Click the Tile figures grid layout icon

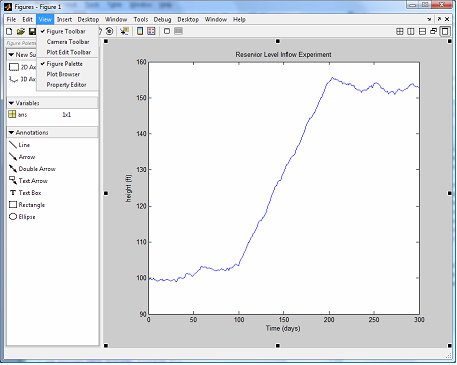[400, 31]
